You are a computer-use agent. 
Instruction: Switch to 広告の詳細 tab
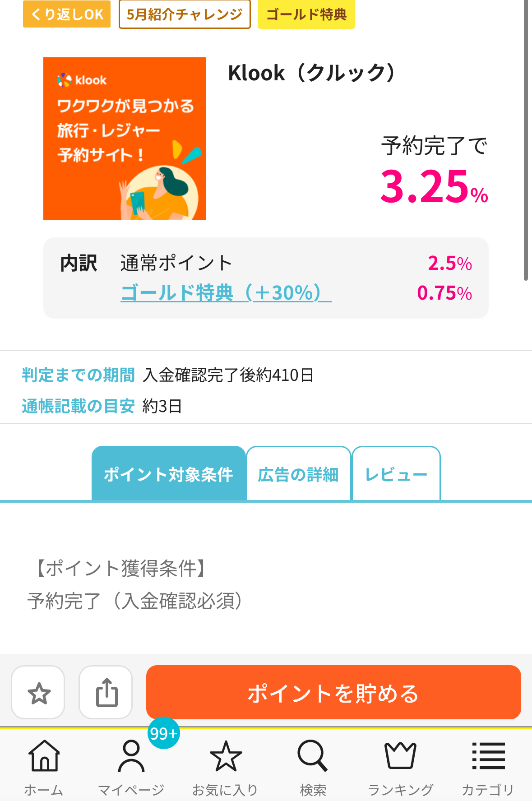298,474
